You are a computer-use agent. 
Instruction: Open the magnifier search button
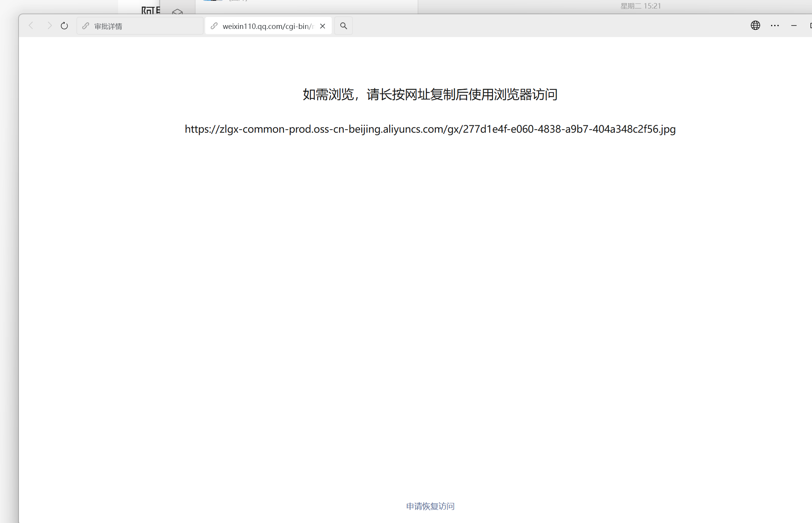(343, 26)
